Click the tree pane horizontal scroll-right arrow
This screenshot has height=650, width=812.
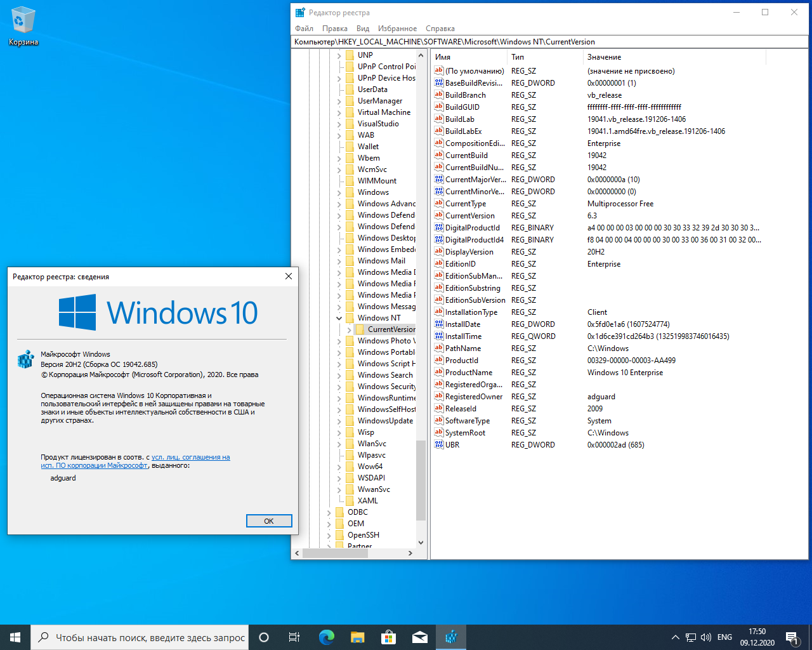[x=410, y=554]
